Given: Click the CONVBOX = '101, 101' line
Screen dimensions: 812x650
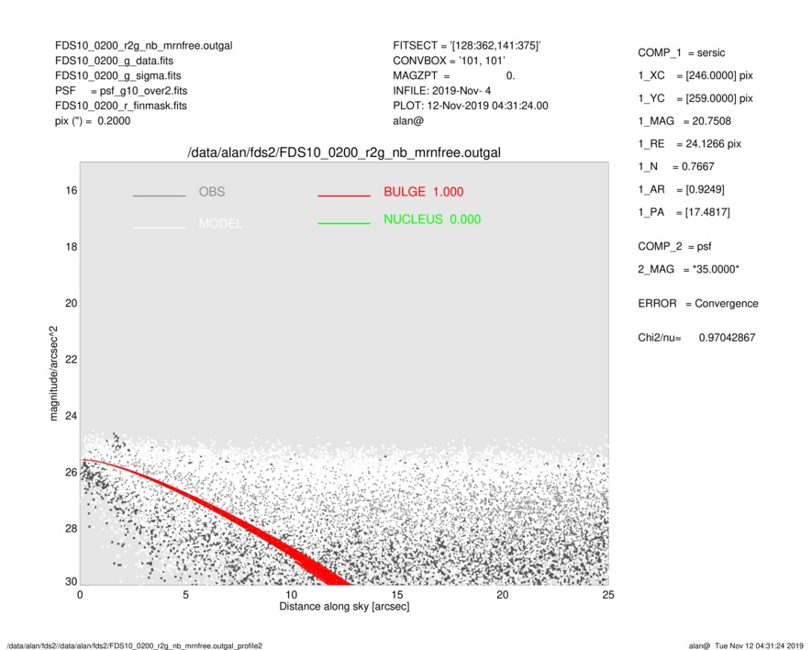Looking at the screenshot, I should point(449,61).
